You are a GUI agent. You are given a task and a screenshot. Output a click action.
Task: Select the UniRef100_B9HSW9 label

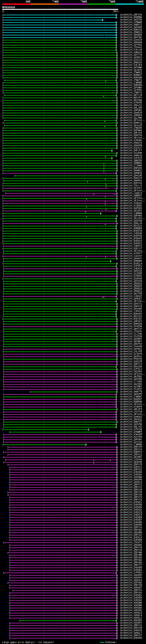tap(131, 77)
